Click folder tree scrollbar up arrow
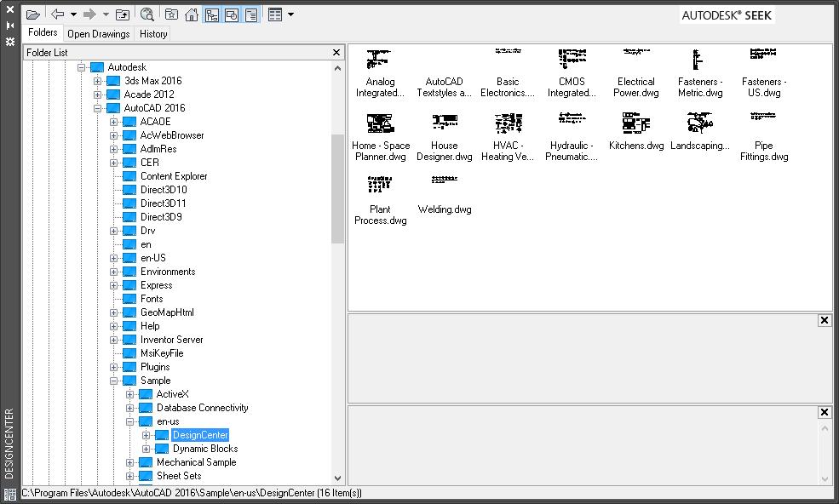 point(337,68)
